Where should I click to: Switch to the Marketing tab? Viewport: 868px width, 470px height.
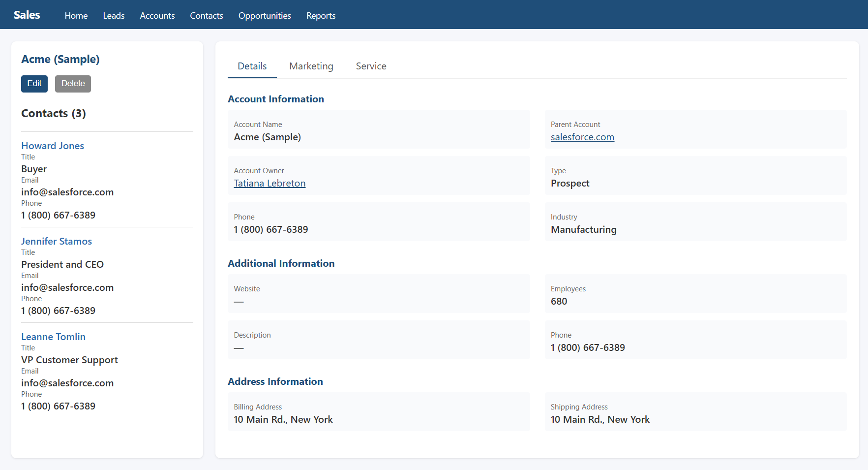click(311, 66)
